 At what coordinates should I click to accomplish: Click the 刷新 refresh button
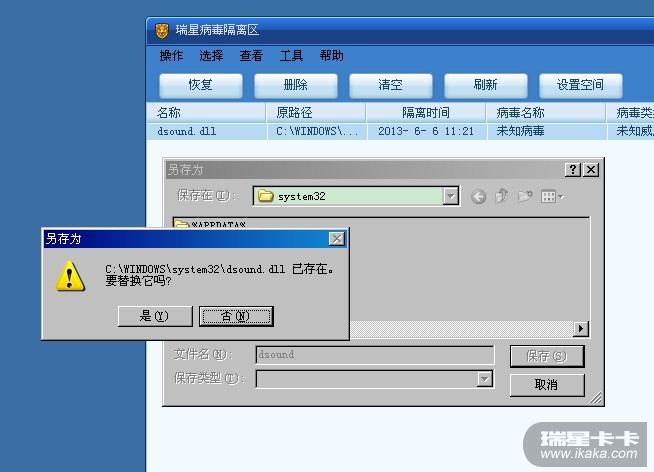[x=486, y=85]
